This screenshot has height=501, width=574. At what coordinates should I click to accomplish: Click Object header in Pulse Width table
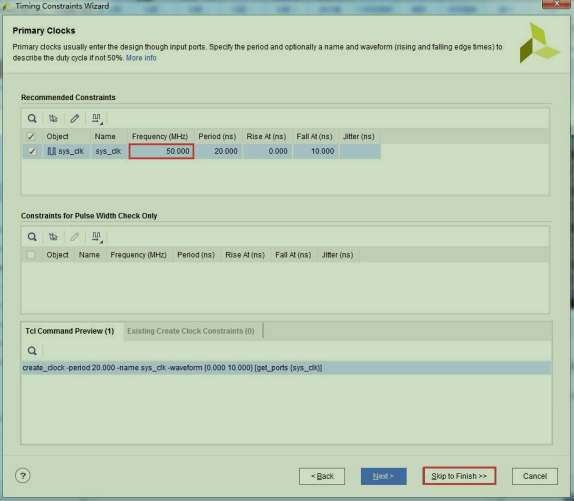pos(57,255)
